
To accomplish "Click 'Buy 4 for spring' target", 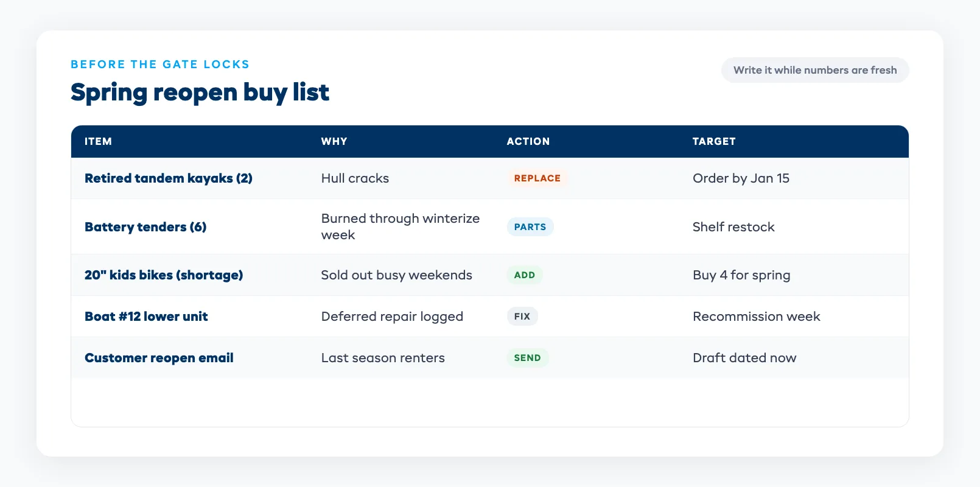I will [741, 275].
